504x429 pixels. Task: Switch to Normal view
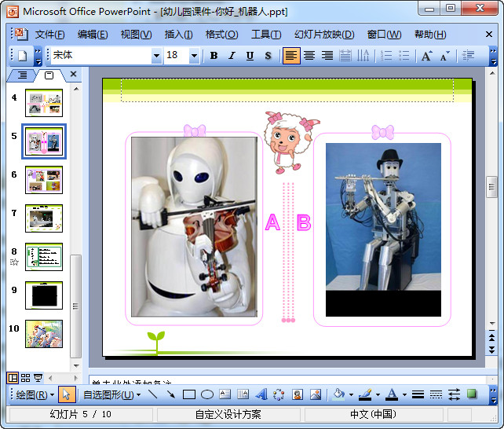click(x=13, y=378)
